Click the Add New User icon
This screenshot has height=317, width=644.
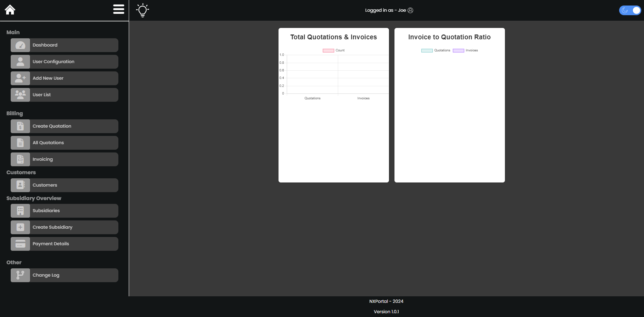coord(20,78)
